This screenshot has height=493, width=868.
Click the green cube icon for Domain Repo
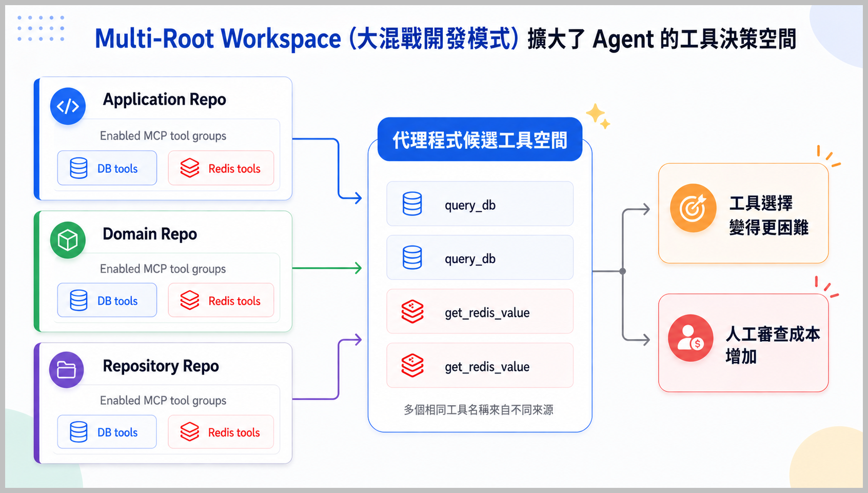67,240
